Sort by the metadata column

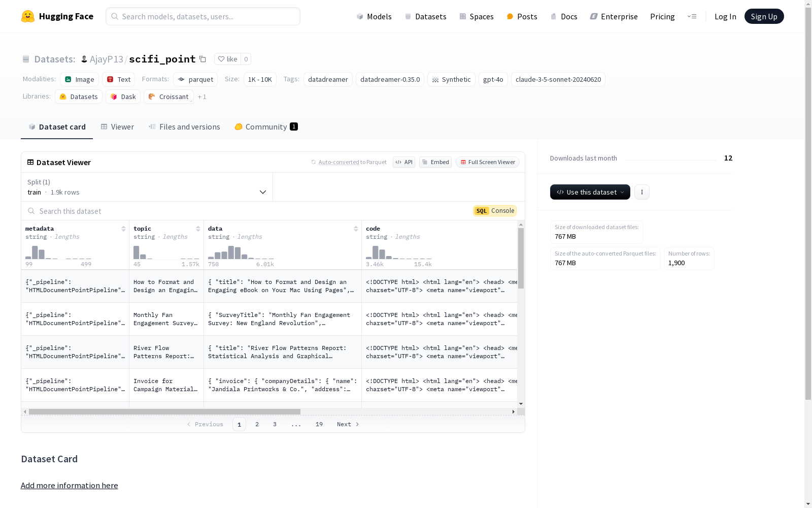tap(123, 229)
